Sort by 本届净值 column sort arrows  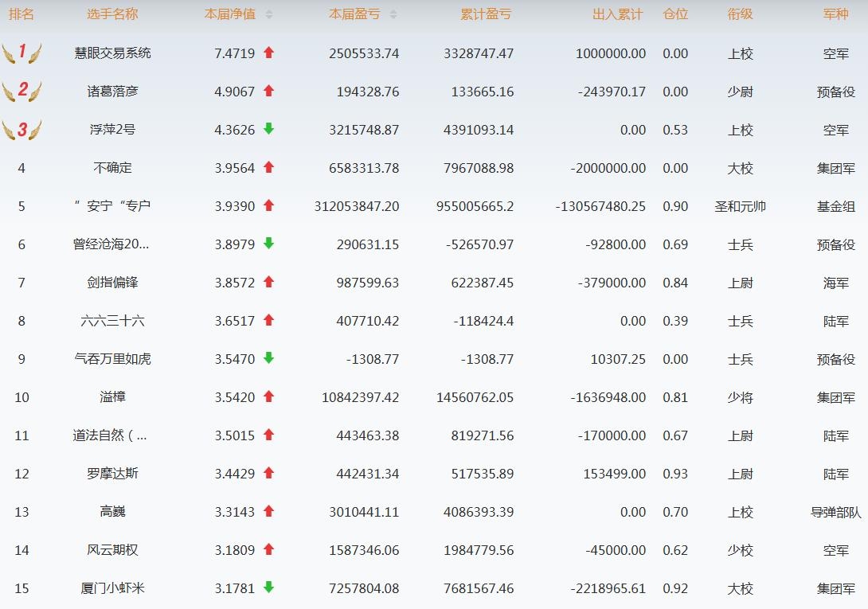(x=269, y=14)
